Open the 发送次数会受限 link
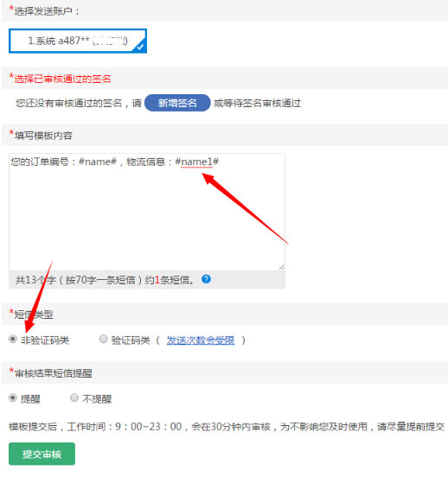Viewport: 448px width, 477px height. (x=201, y=340)
